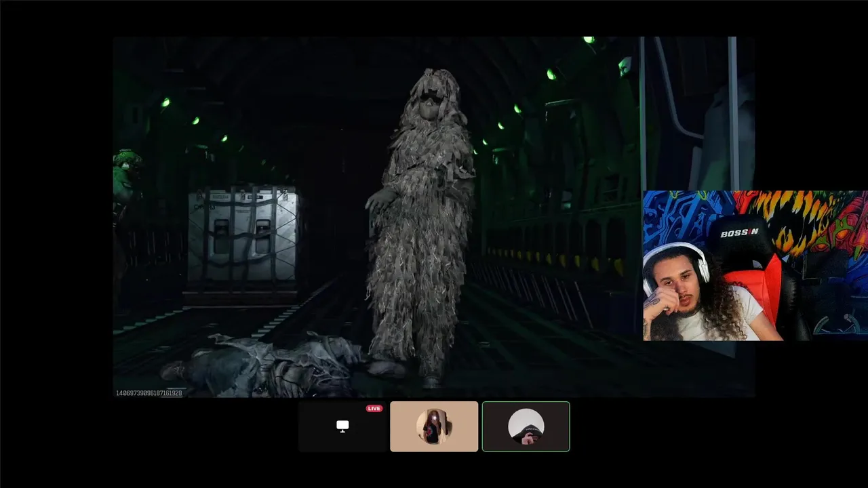868x488 pixels.
Task: Click the red LIVE badge
Action: pyautogui.click(x=374, y=409)
